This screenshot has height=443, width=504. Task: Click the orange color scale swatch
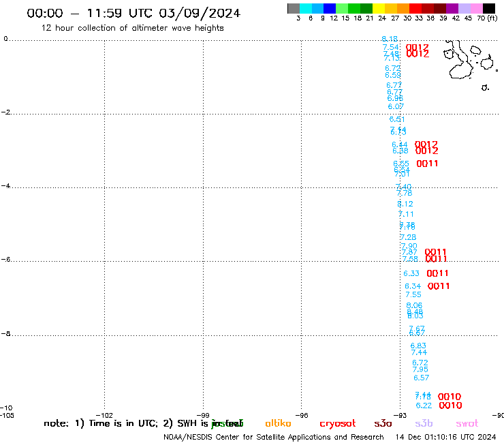click(x=403, y=8)
